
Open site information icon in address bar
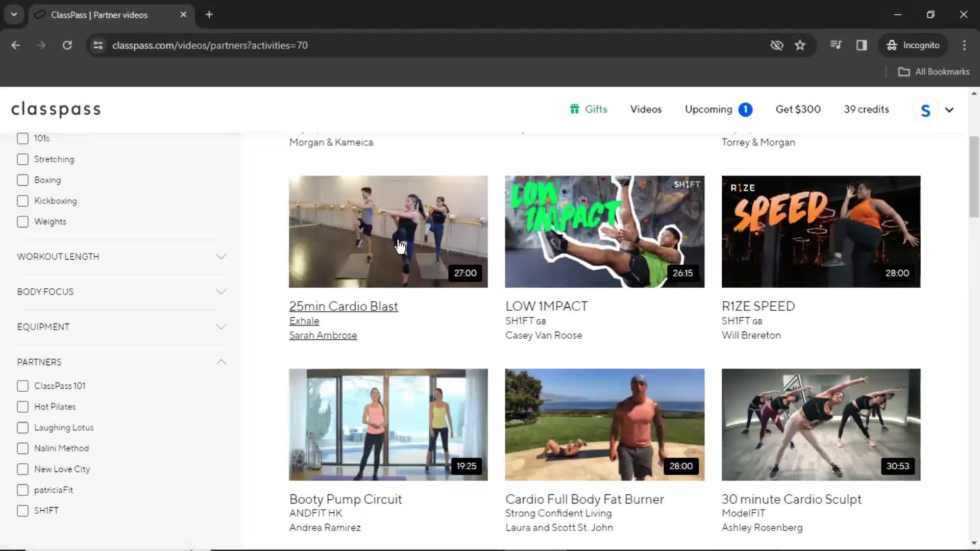[98, 45]
